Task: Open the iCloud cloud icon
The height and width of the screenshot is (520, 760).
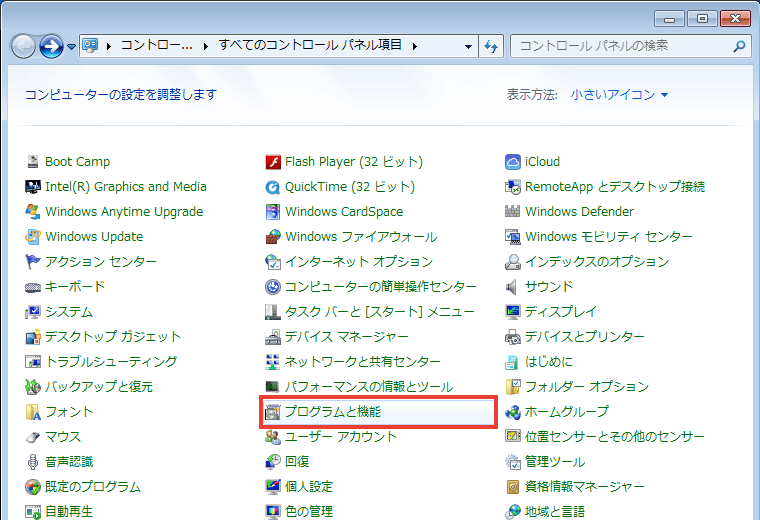Action: pos(513,162)
